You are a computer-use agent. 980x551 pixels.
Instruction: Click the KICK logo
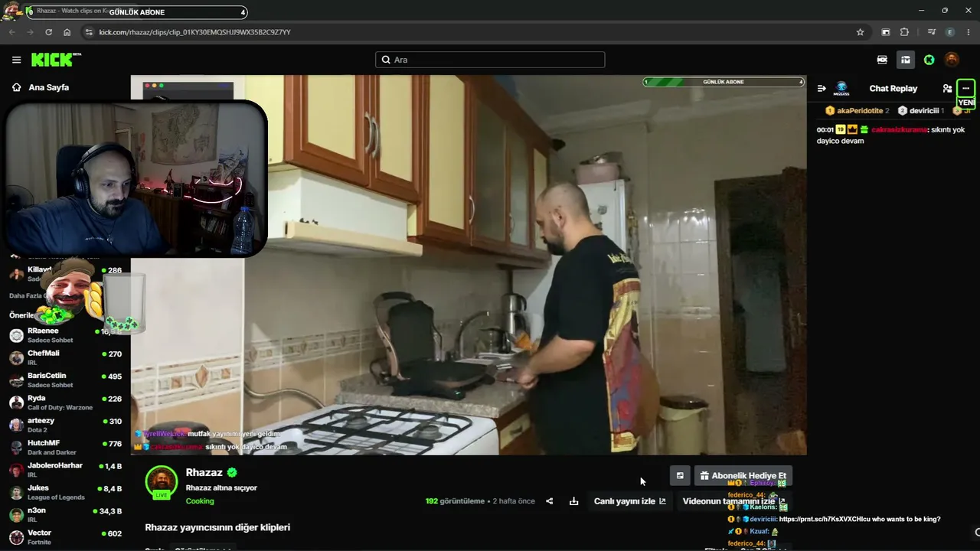56,60
